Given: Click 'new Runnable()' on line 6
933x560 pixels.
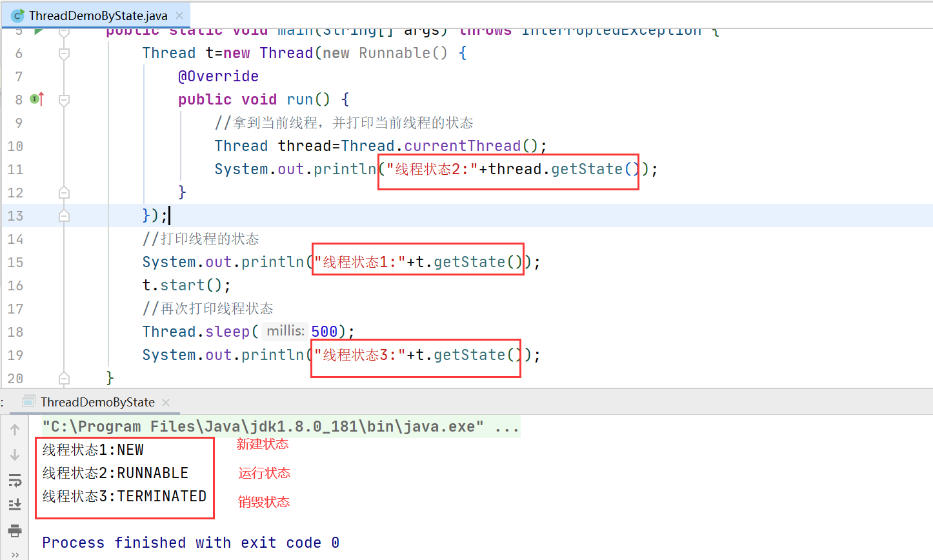Looking at the screenshot, I should click(385, 53).
